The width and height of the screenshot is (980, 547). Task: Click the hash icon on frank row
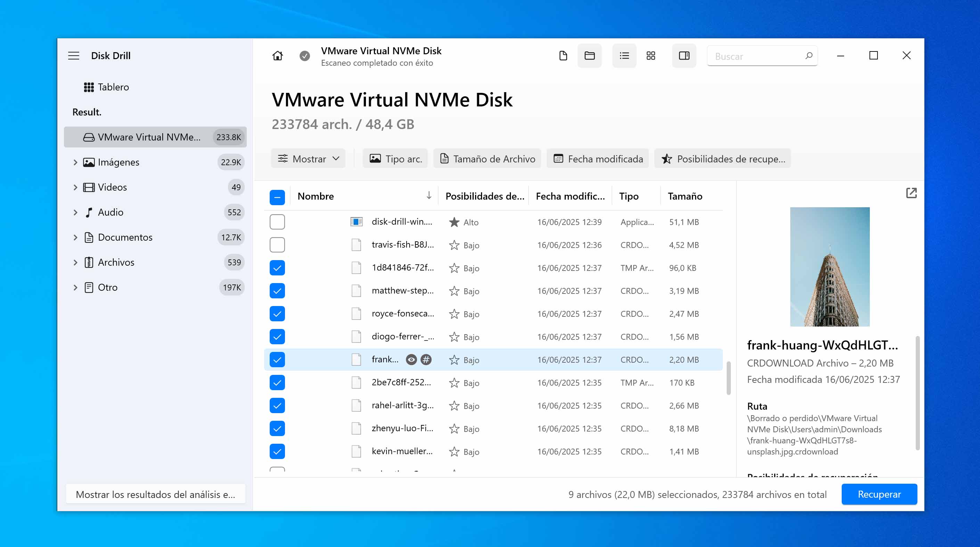426,359
